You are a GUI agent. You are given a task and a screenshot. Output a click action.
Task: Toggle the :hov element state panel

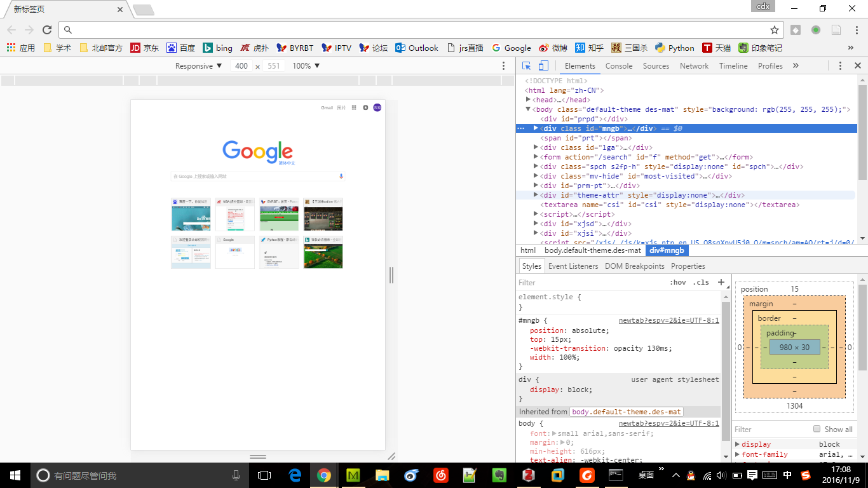click(678, 283)
